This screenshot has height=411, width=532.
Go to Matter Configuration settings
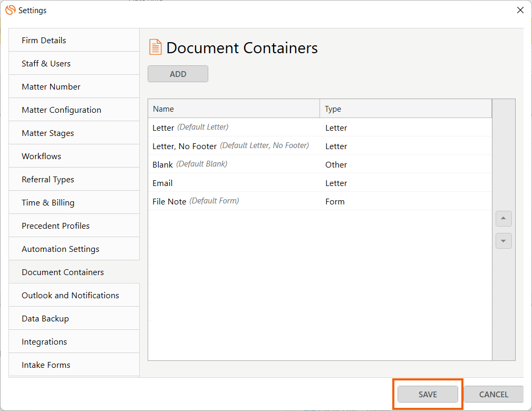[x=61, y=110]
